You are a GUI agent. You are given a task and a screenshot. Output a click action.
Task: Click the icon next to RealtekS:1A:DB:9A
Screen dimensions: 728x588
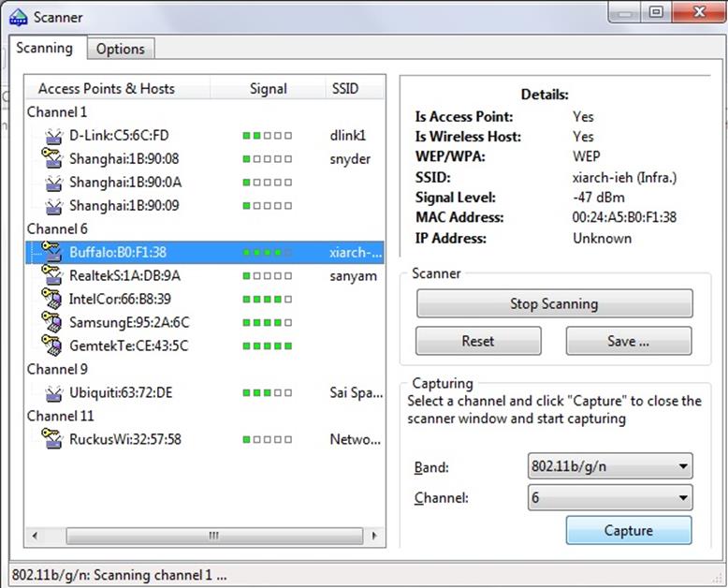point(52,275)
